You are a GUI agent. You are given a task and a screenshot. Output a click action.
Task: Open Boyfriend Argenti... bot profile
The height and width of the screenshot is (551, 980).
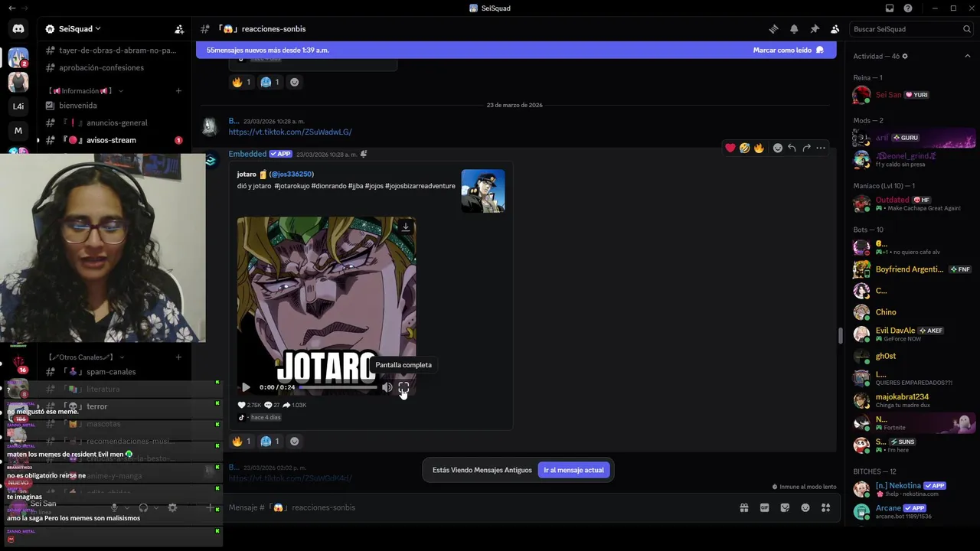coord(912,269)
